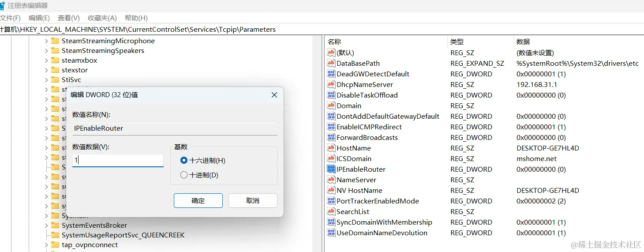This screenshot has height=252, width=644.
Task: Expand the steamxbox tree node
Action: pos(46,60)
